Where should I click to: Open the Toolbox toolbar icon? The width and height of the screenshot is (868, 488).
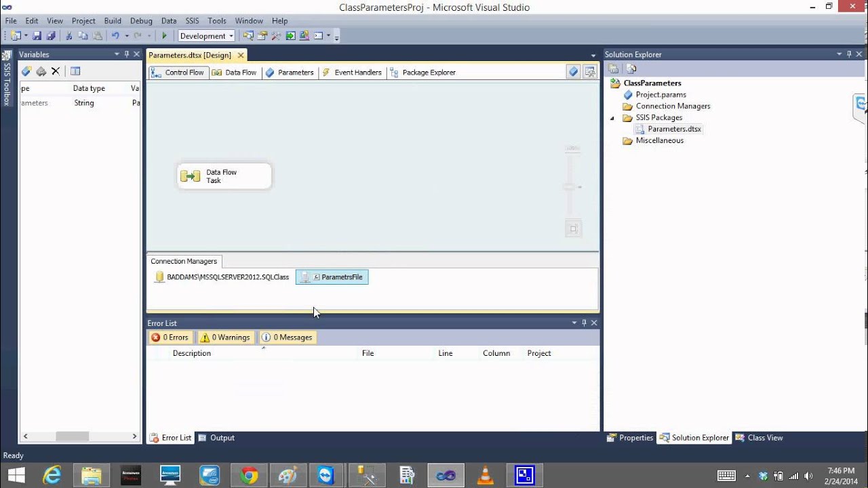[x=276, y=36]
